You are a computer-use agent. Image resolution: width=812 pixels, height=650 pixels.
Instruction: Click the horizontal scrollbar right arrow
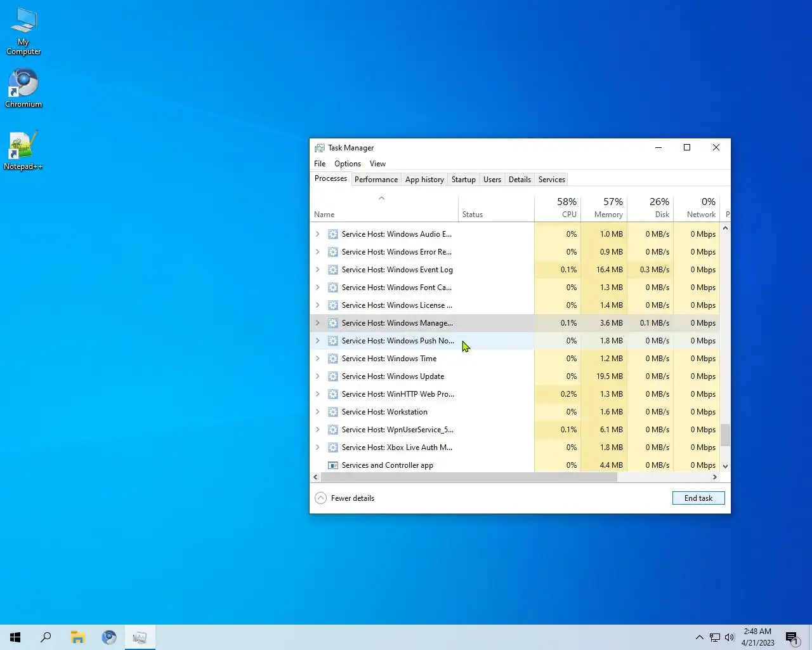pos(715,477)
